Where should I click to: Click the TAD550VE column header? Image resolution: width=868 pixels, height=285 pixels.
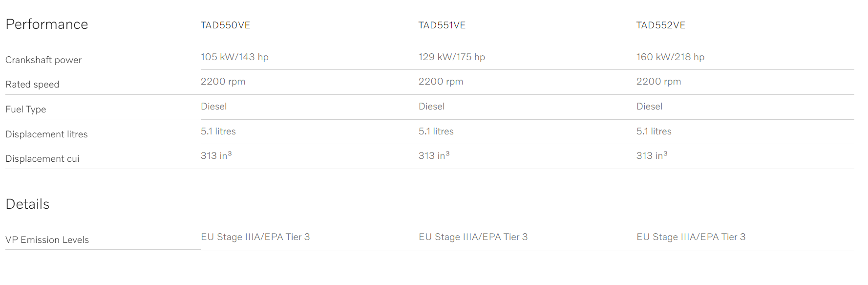click(x=225, y=25)
